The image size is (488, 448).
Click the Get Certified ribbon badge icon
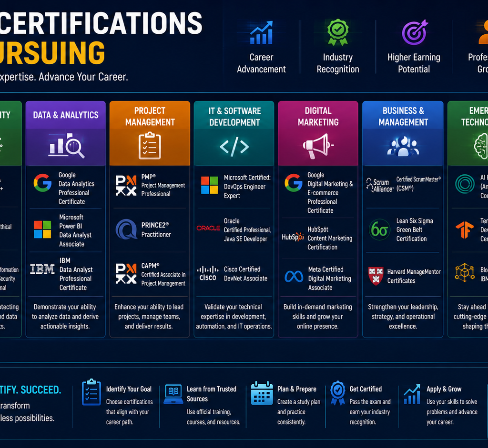[338, 393]
